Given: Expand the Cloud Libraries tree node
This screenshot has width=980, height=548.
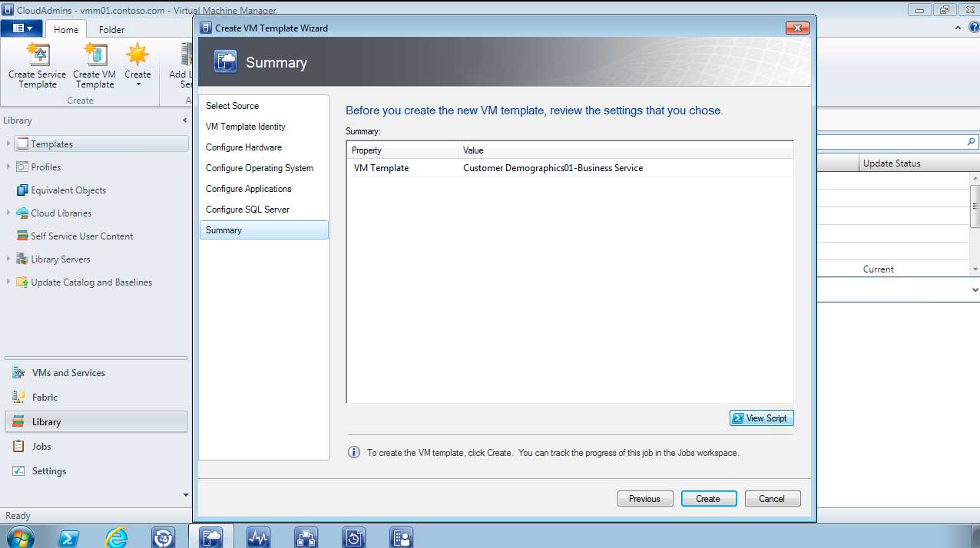Looking at the screenshot, I should 8,213.
